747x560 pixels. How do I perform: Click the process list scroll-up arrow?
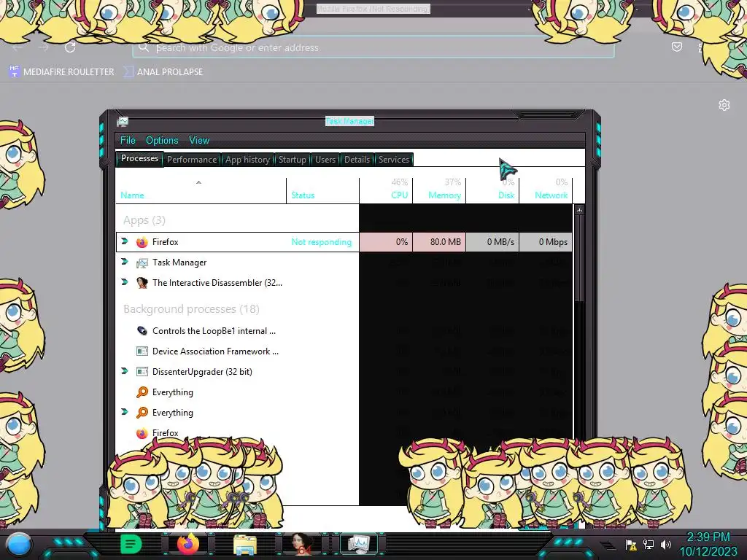(x=579, y=209)
